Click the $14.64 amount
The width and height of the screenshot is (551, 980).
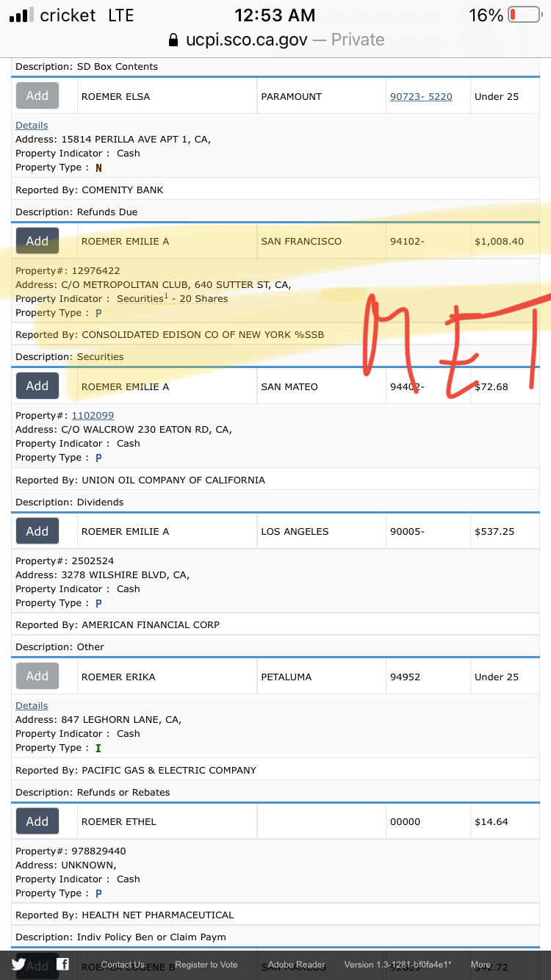pyautogui.click(x=491, y=822)
